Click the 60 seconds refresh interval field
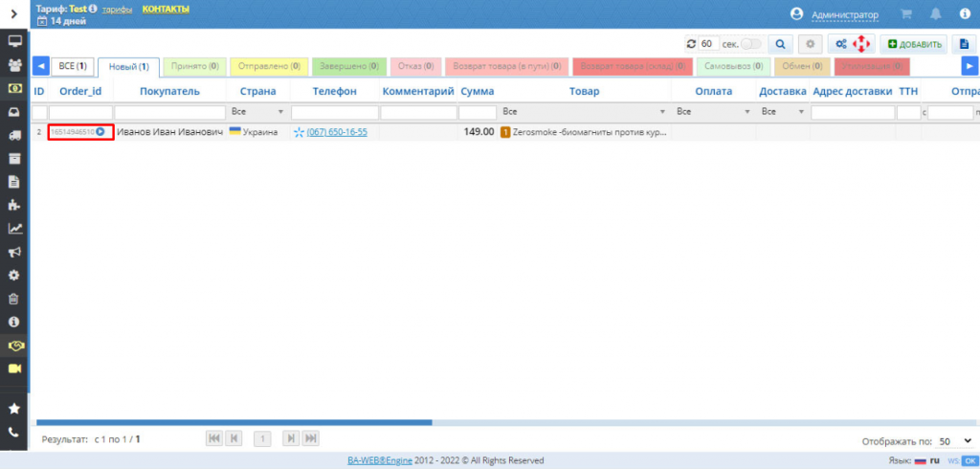 (707, 44)
